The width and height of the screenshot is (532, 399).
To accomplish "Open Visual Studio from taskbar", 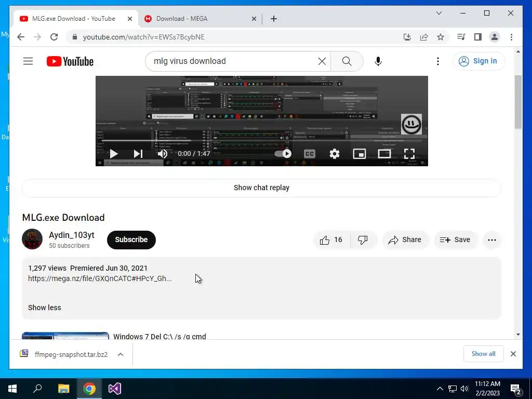I will coord(115,389).
